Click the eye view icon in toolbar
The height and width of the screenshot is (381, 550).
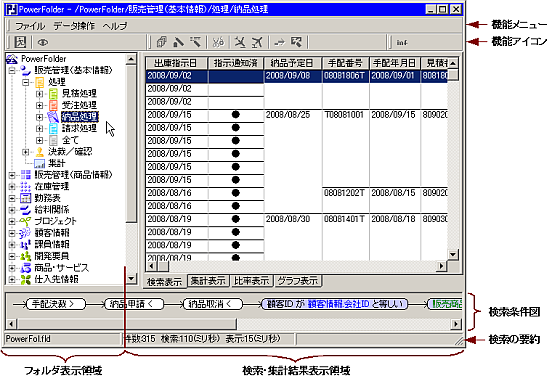[43, 42]
